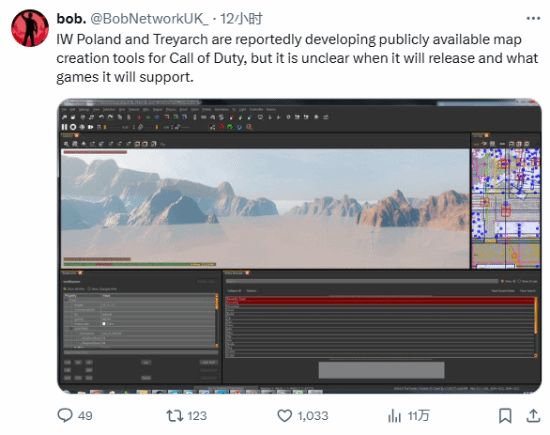Viewport: 550px width, 435px height.
Task: Visit the @BobNetworkUK_ handle
Action: click(x=149, y=18)
